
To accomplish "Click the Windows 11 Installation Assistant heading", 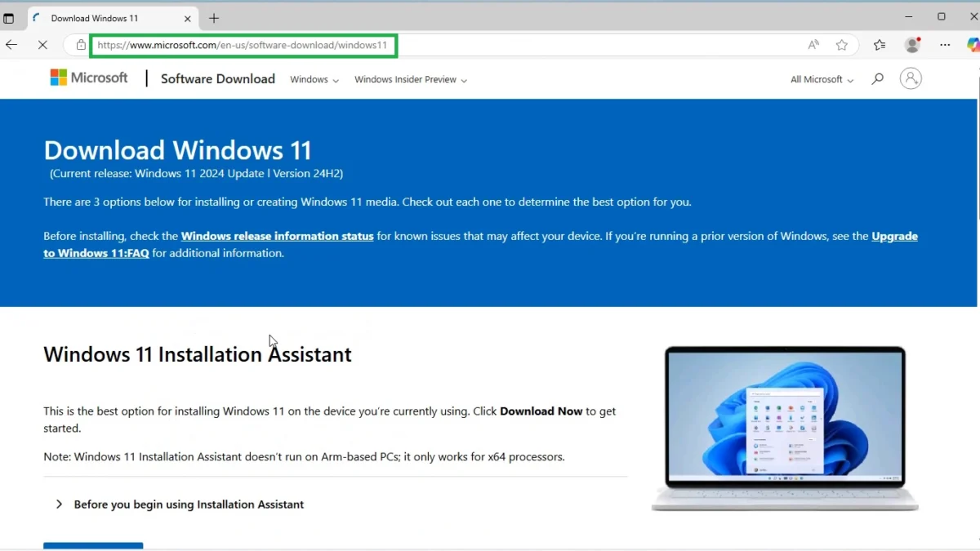I will click(x=198, y=354).
